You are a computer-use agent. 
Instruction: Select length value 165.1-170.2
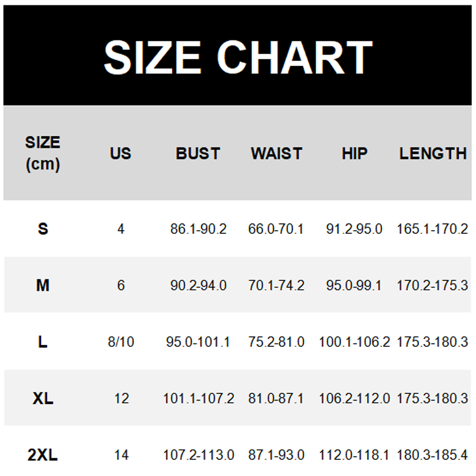pyautogui.click(x=433, y=228)
